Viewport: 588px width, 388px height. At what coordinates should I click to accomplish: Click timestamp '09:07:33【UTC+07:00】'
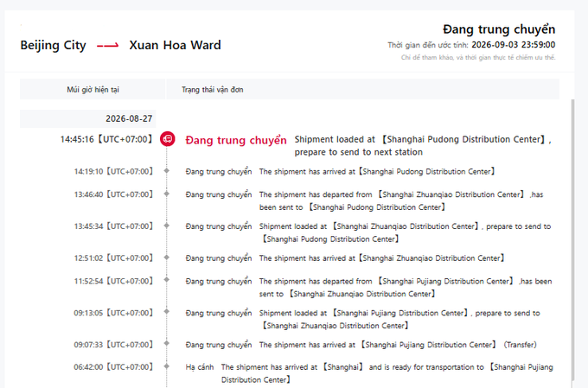114,345
